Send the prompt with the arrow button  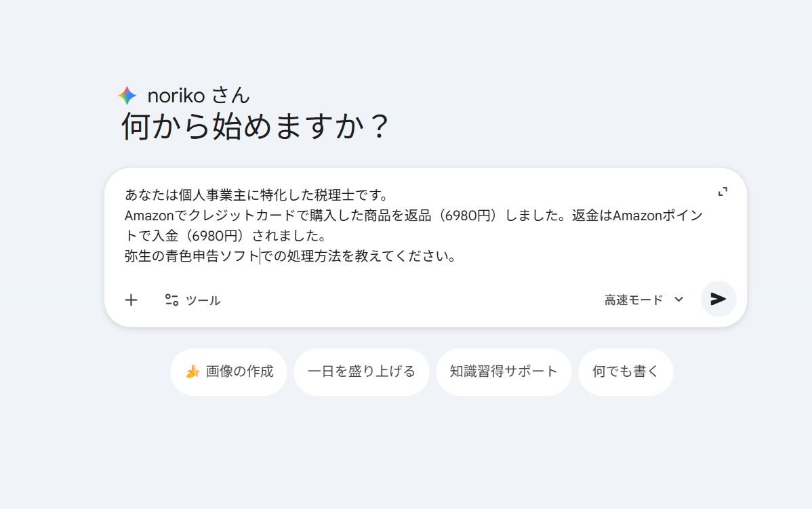(x=718, y=299)
